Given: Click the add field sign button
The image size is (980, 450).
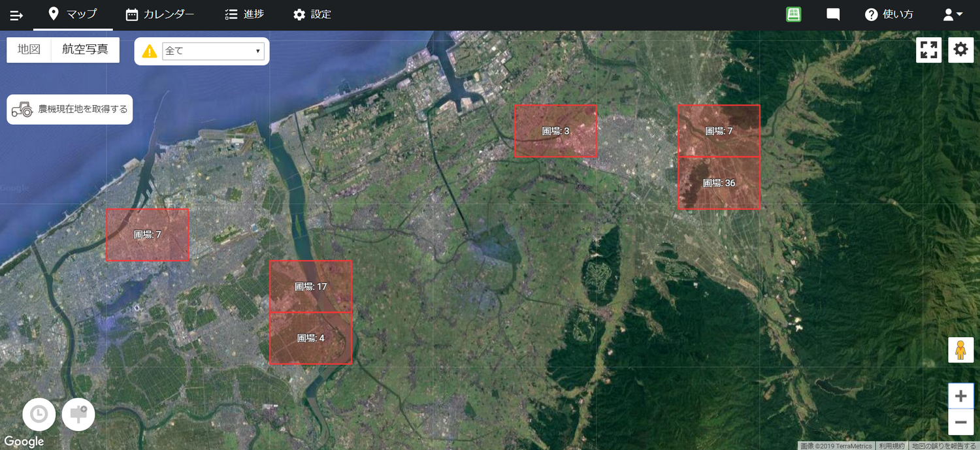Looking at the screenshot, I should 78,415.
